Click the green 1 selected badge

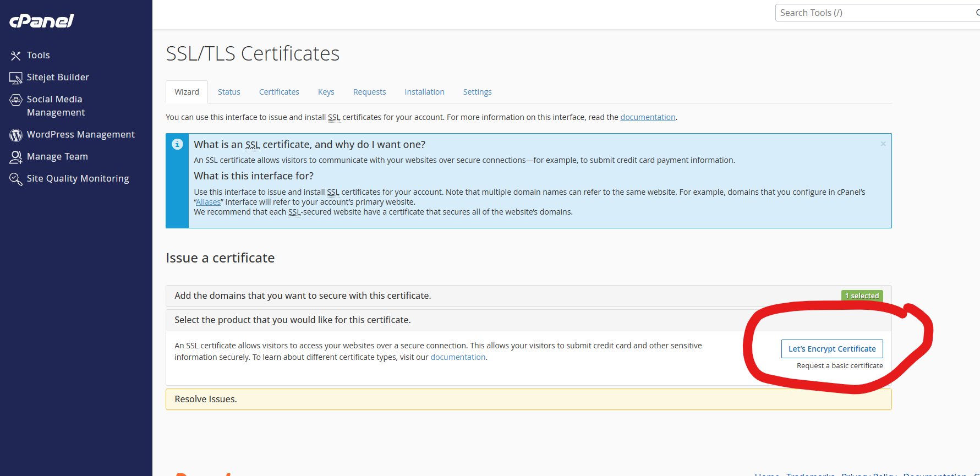(862, 296)
